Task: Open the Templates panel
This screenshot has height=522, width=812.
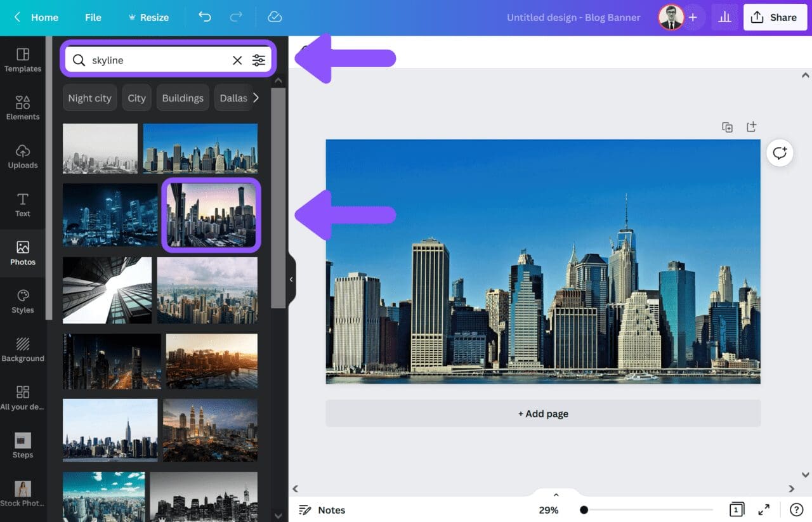Action: point(23,59)
